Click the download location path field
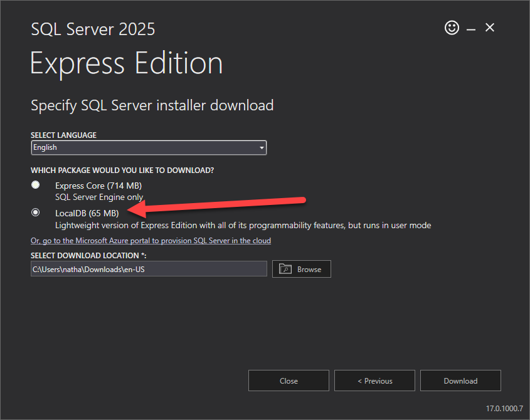 pos(149,269)
